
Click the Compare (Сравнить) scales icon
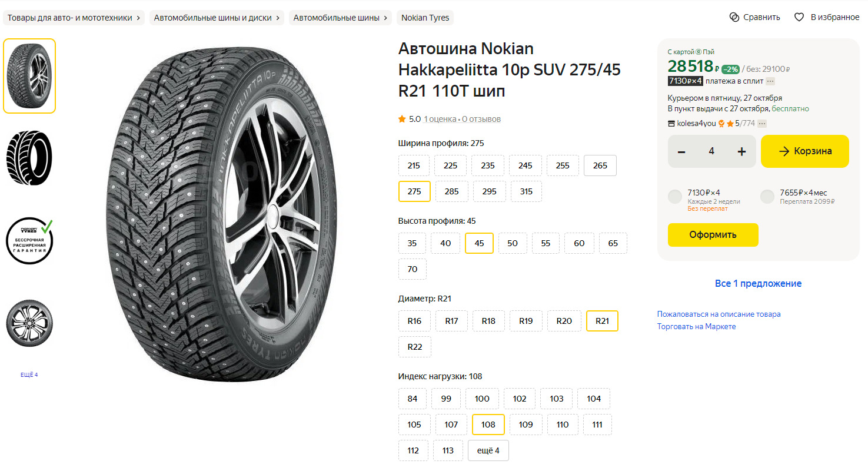[734, 17]
